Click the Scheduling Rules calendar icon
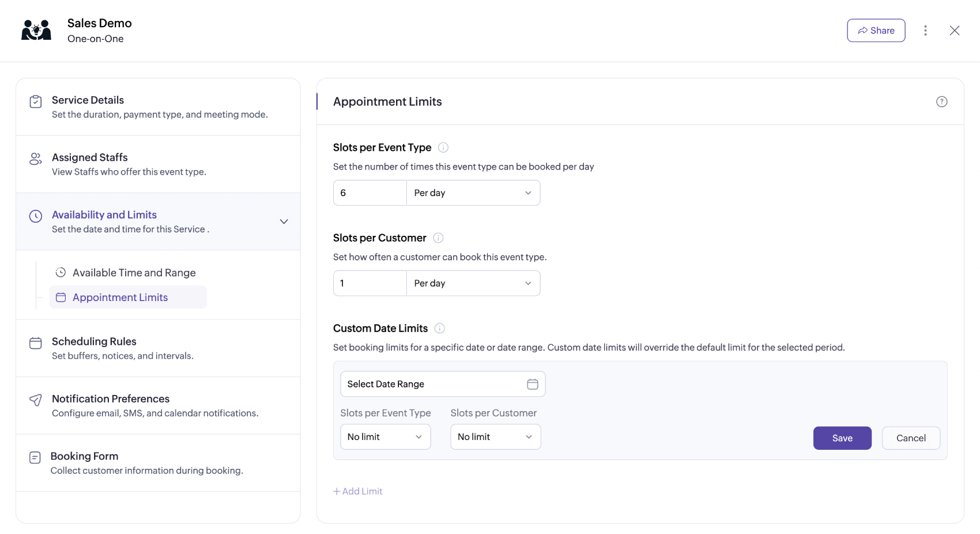The width and height of the screenshot is (980, 534). [35, 343]
